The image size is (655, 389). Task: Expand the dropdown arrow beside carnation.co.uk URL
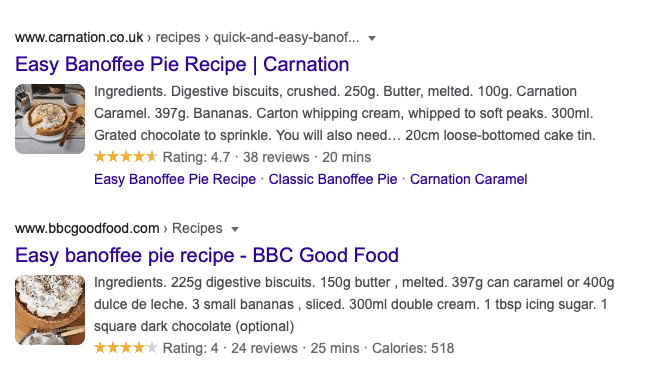(x=372, y=38)
